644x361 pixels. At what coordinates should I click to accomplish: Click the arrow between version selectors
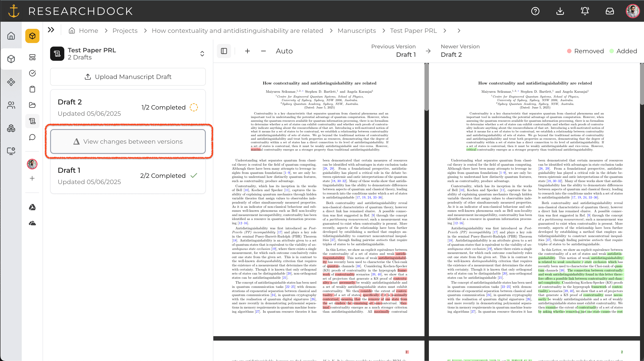[x=428, y=51]
